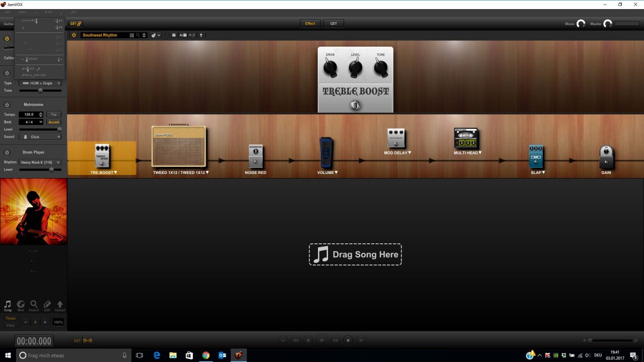644x362 pixels.
Task: Open the SLAP effect dropdown label
Action: pyautogui.click(x=537, y=172)
